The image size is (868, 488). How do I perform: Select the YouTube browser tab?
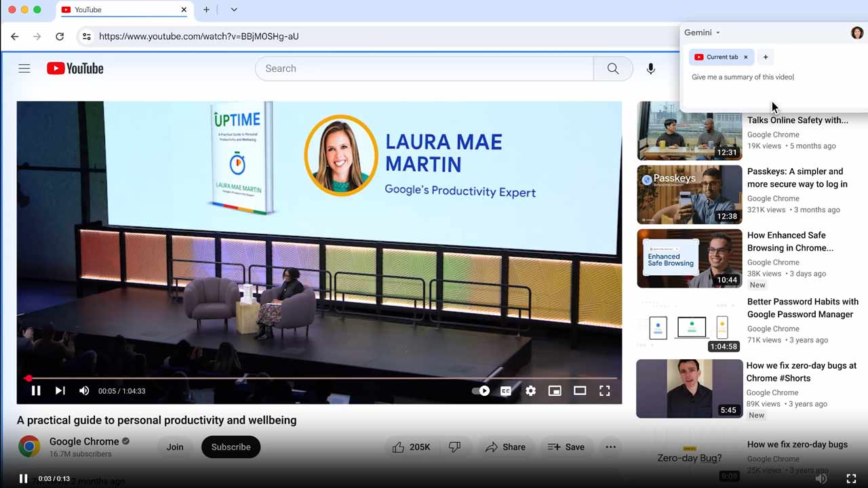pos(124,9)
